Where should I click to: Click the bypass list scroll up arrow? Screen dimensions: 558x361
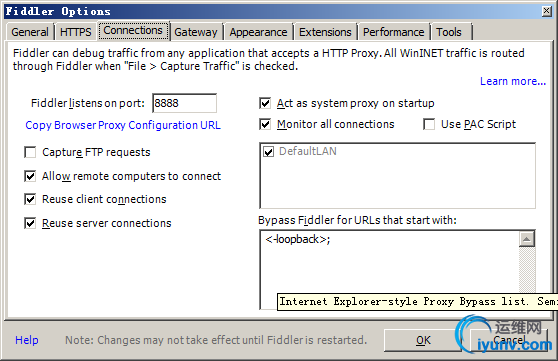pos(527,239)
